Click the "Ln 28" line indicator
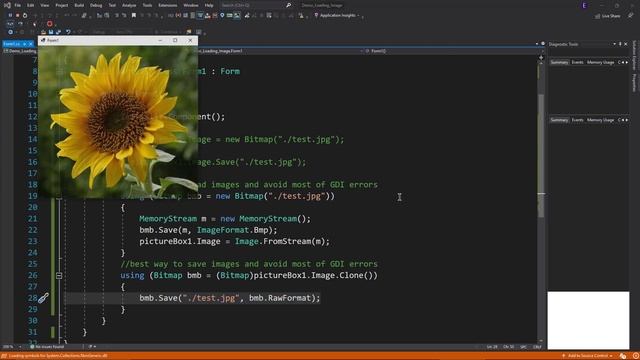This screenshot has height=360, width=640. 492,347
